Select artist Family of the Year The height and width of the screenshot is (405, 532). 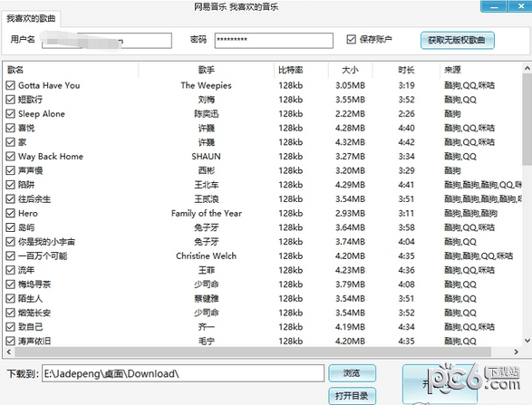tap(207, 213)
